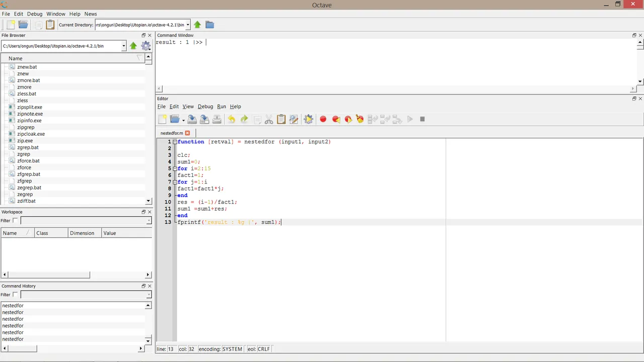Open the Editor's View menu

click(x=188, y=107)
